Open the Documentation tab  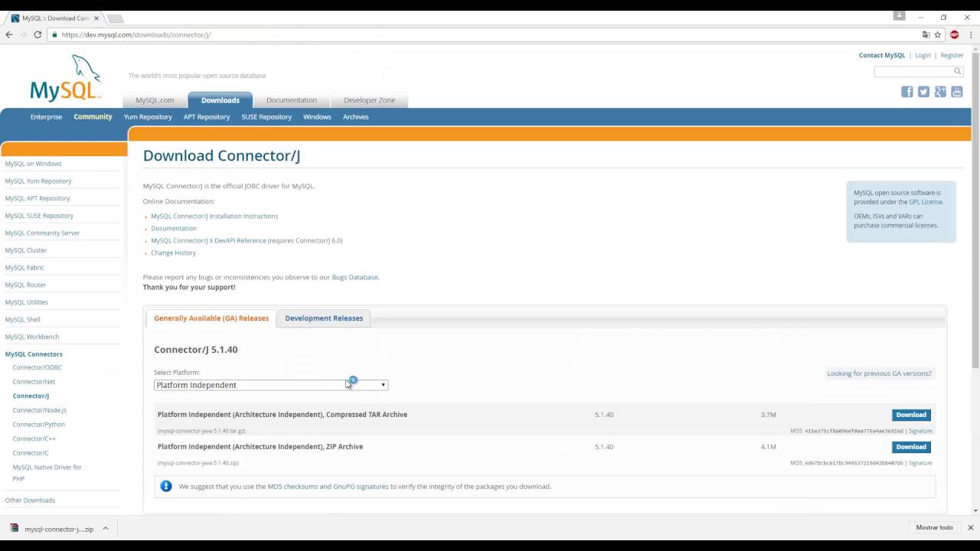(291, 100)
